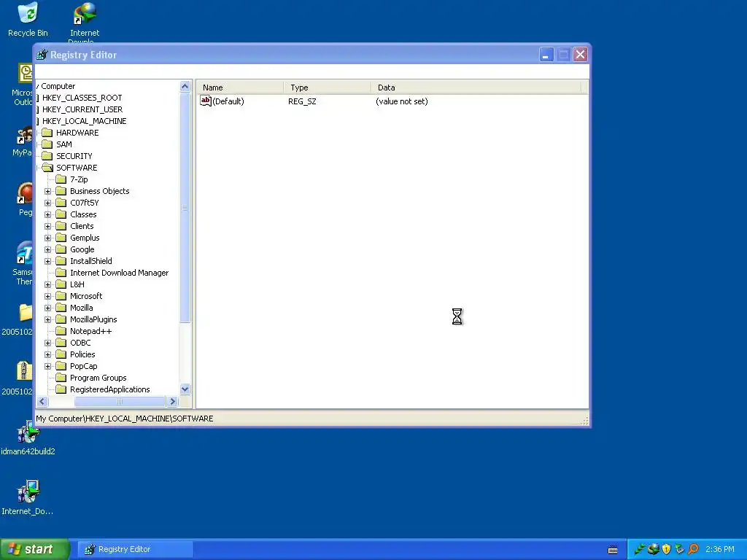Screen dimensions: 747x560
Task: Open the yellow security shield tray alert
Action: click(666, 550)
